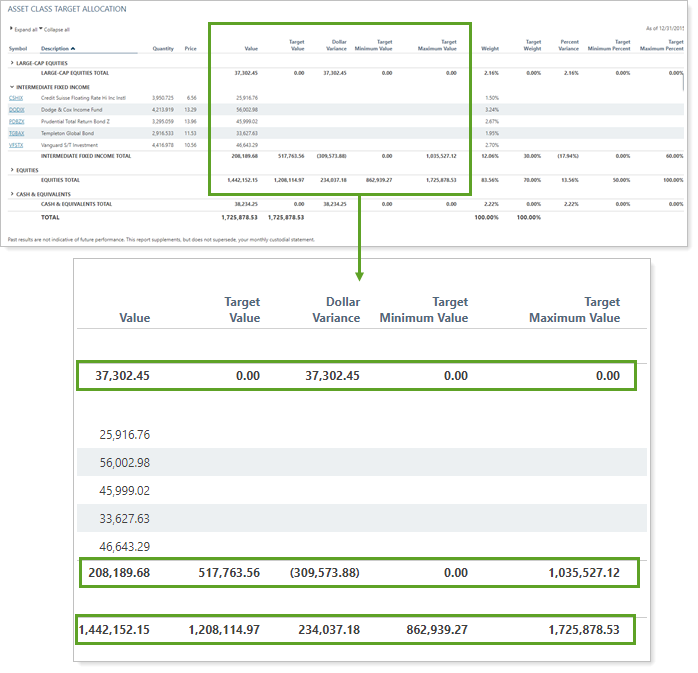Viewport: 698px width, 673px height.
Task: Click the Expand all arrow icon
Action: coord(10,29)
